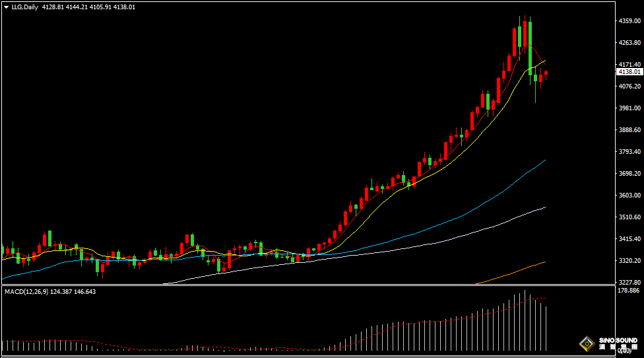
Task: Click the SINO SOUND watermark text
Action: pos(618,341)
